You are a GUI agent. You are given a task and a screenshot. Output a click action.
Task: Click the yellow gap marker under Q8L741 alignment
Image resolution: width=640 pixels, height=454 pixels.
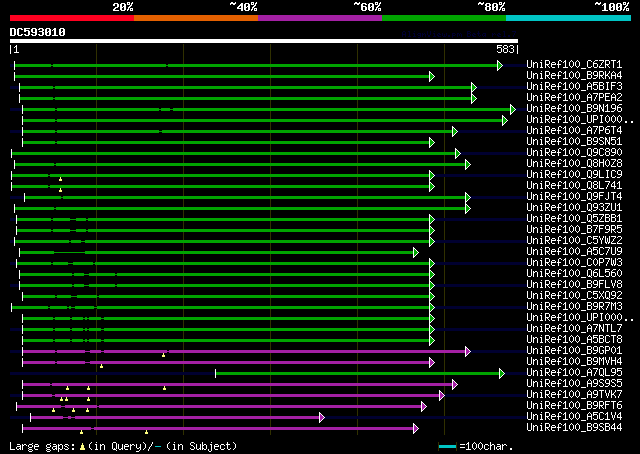tap(60, 190)
